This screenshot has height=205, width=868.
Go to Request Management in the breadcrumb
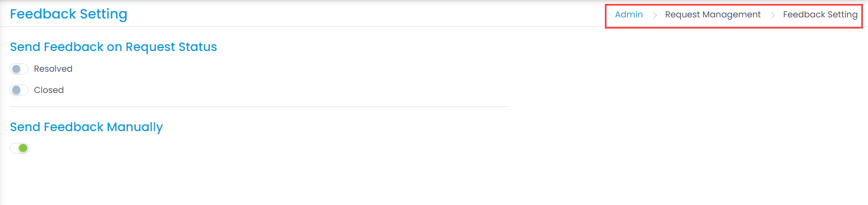click(x=713, y=15)
